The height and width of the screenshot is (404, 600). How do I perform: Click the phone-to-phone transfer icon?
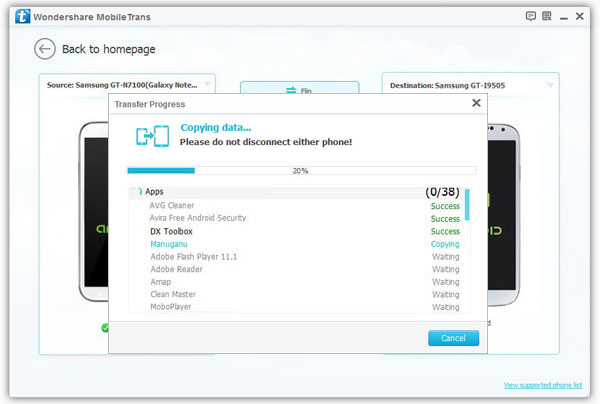tap(154, 135)
